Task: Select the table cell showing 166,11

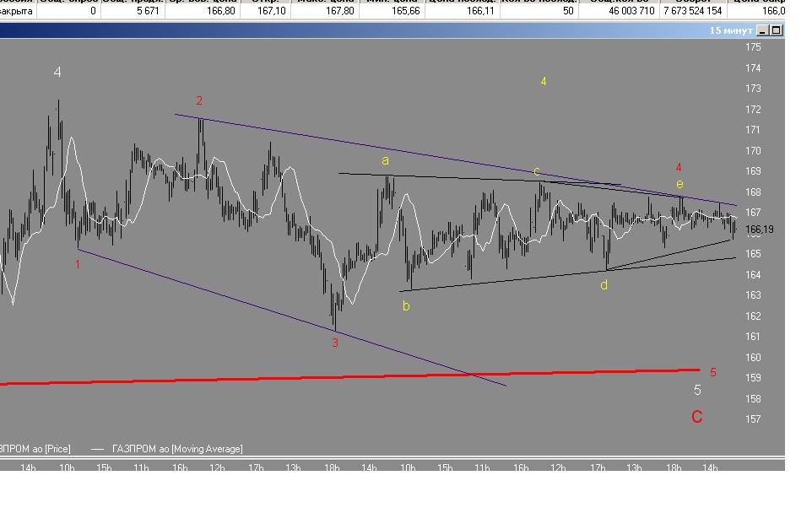Action: (463, 10)
